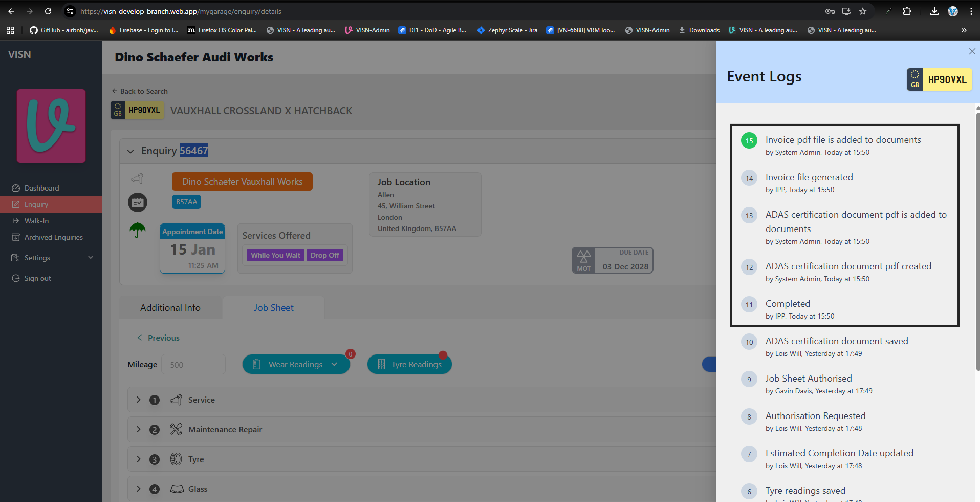Expand the Settings sidebar menu
980x502 pixels.
(51, 258)
